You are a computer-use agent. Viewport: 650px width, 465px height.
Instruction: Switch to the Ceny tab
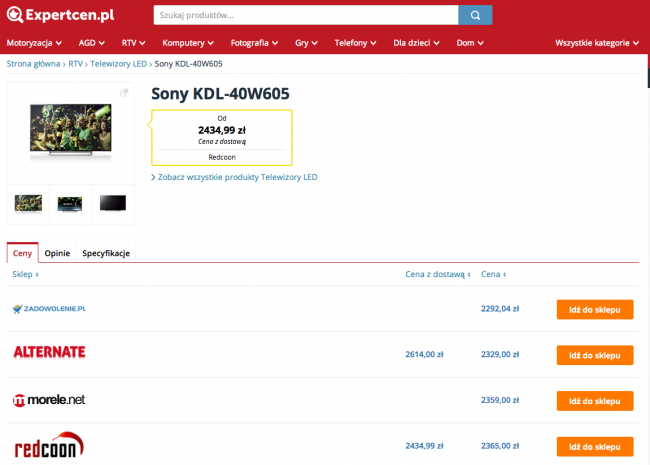tap(22, 253)
